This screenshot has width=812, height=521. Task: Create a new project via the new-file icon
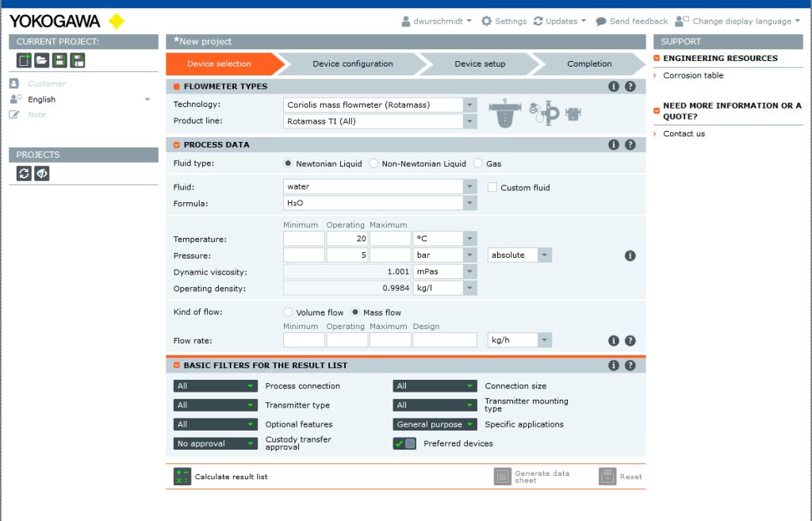[x=24, y=60]
